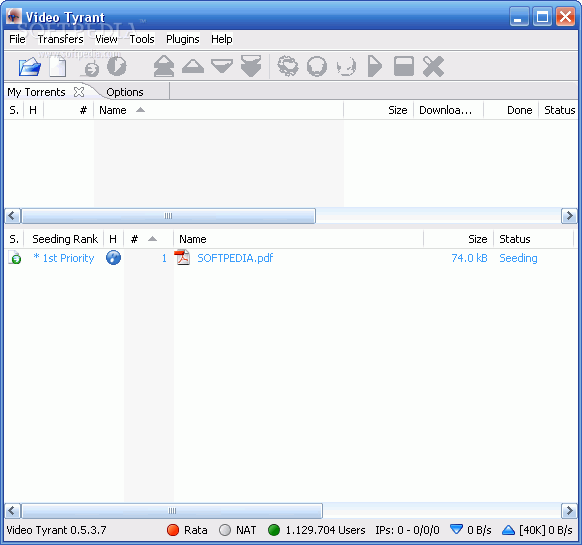Click the gray pie clock toolbar icon

[x=117, y=66]
